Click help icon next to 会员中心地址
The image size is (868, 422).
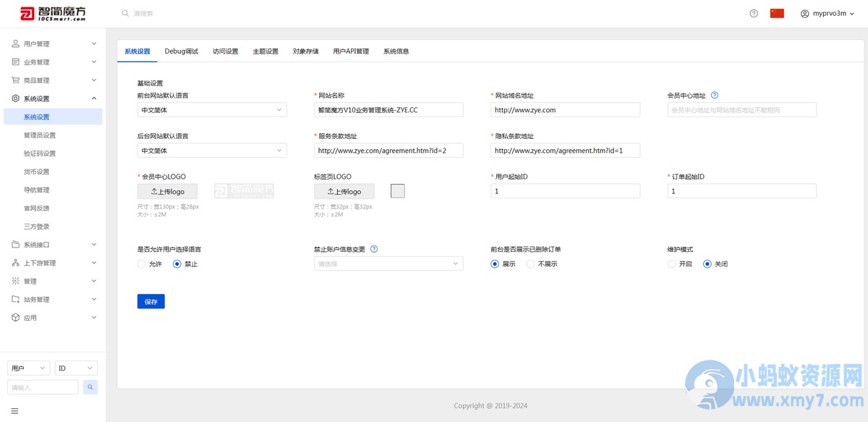tap(715, 95)
